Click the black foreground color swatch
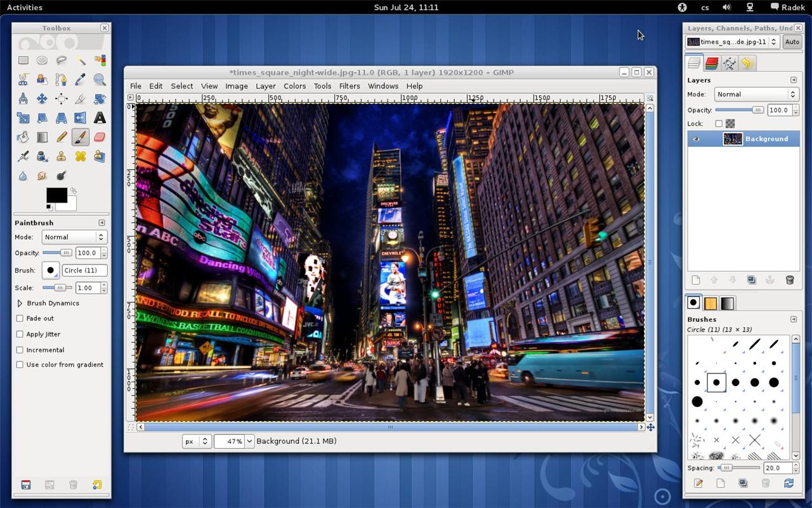 56,195
